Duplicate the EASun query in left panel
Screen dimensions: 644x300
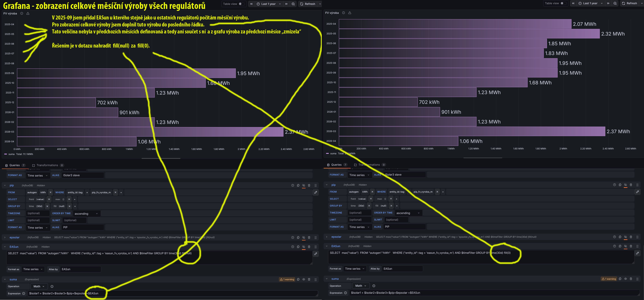coord(298,247)
